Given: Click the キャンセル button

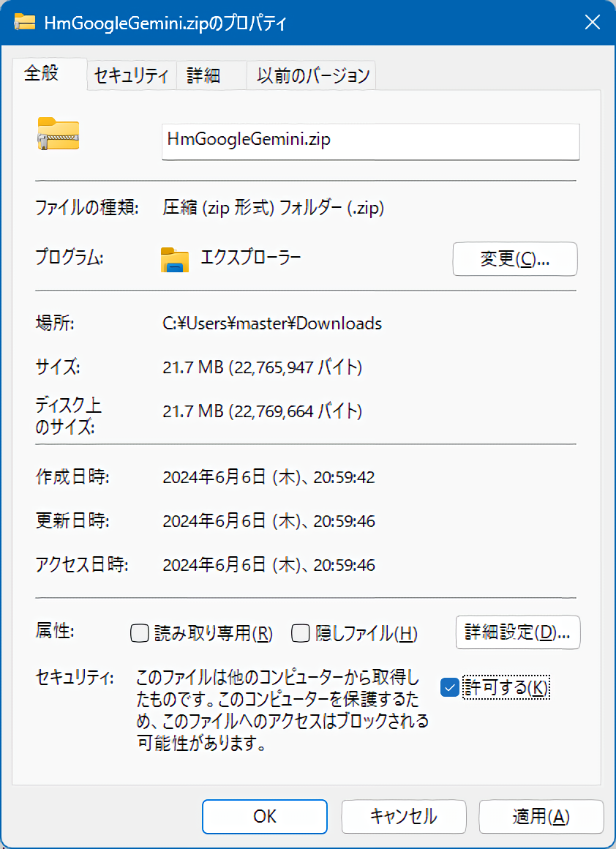Looking at the screenshot, I should (x=403, y=816).
